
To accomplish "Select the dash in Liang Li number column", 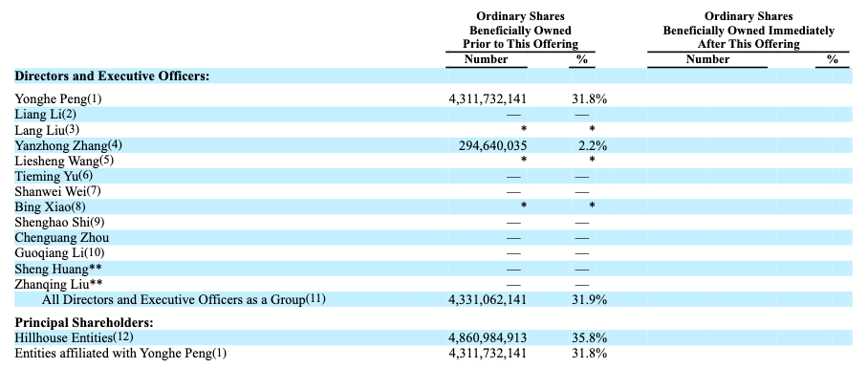I will pos(514,115).
